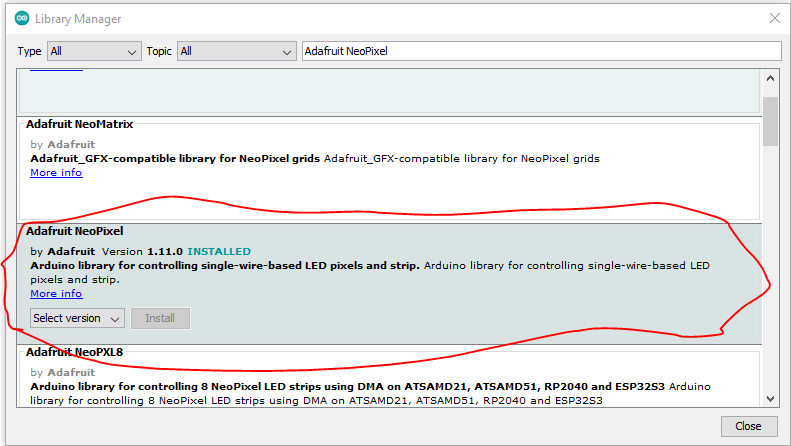This screenshot has width=791, height=446.
Task: Open More info link for Adafruit NeoMatrix
Action: (x=56, y=173)
